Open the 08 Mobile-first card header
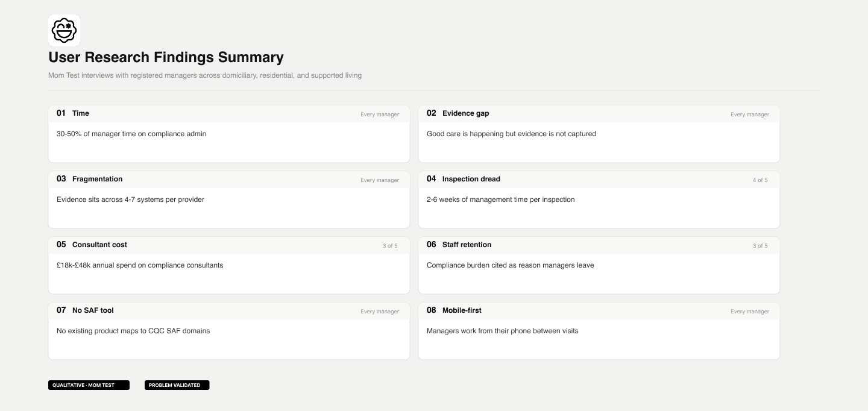This screenshot has width=868, height=411. 599,311
